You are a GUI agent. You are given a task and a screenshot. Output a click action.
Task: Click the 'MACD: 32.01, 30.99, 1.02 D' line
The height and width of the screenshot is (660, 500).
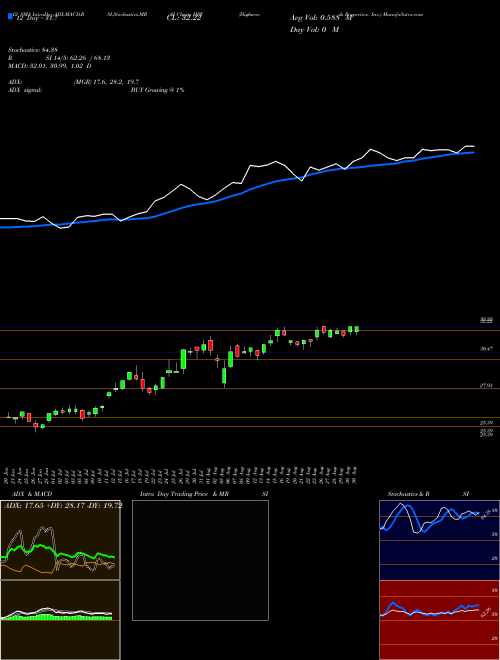click(x=50, y=66)
